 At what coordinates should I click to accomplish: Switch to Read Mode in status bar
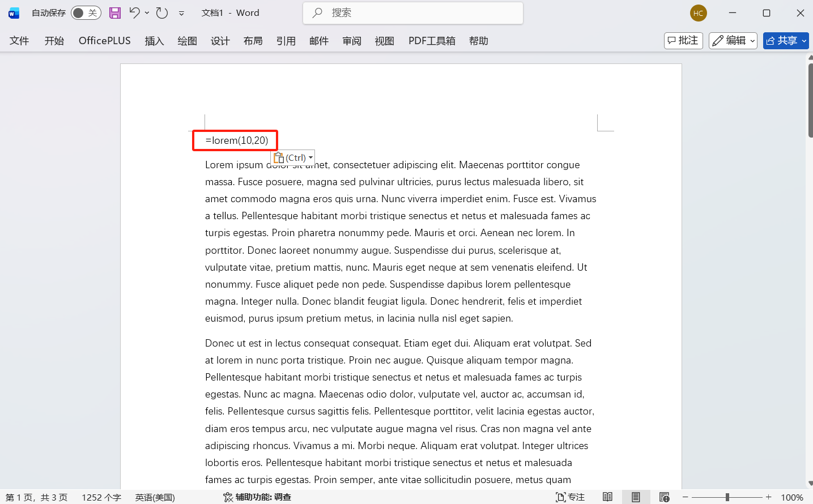(x=608, y=497)
